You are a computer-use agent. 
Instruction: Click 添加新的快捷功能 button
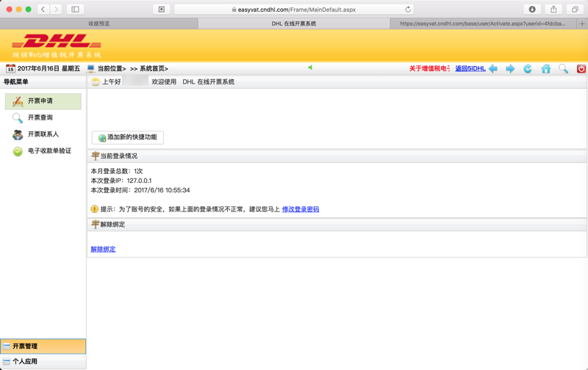127,137
